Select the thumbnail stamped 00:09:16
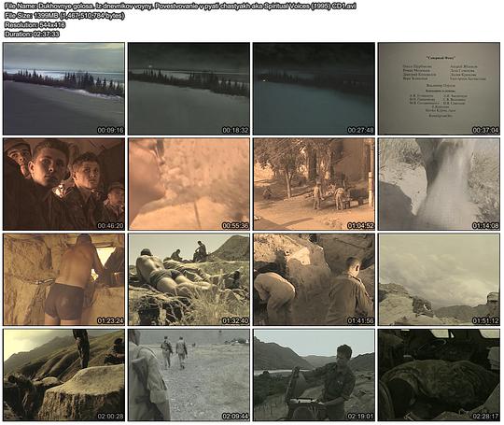Image resolution: width=504 pixels, height=425 pixels. coord(63,89)
